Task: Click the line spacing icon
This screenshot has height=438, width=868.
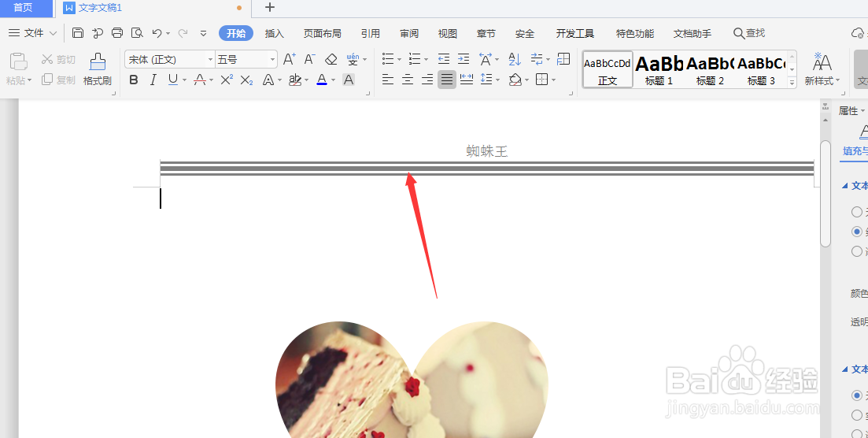Action: point(486,80)
